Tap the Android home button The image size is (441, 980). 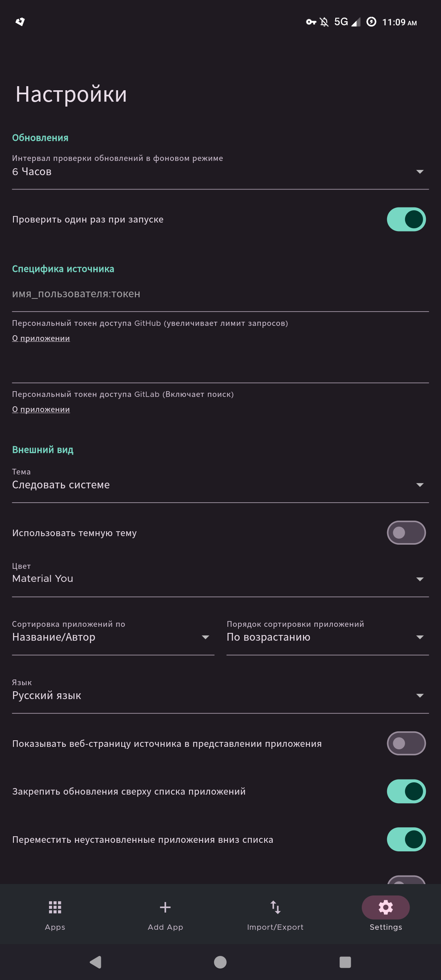[x=220, y=962]
